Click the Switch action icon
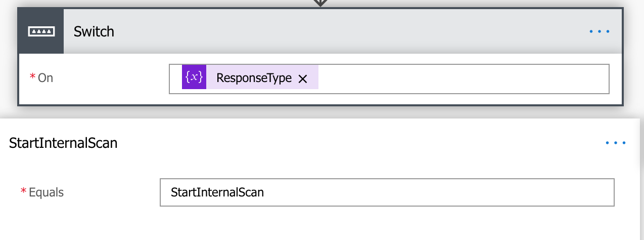Screen dimensions: 644x240 pyautogui.click(x=41, y=31)
